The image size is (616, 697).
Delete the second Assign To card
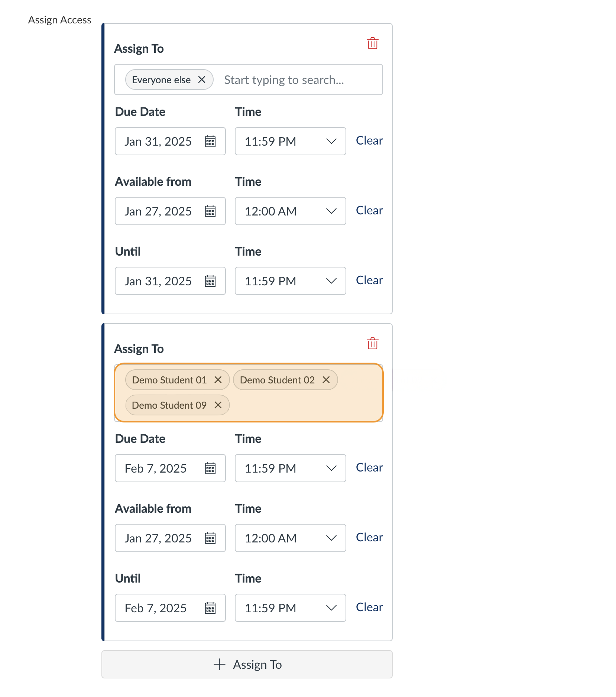[x=373, y=344]
